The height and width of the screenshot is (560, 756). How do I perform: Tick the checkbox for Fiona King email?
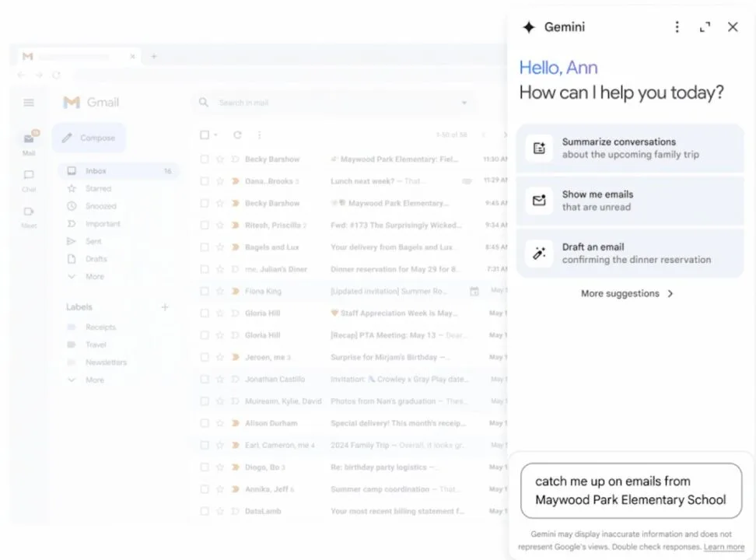coord(205,292)
